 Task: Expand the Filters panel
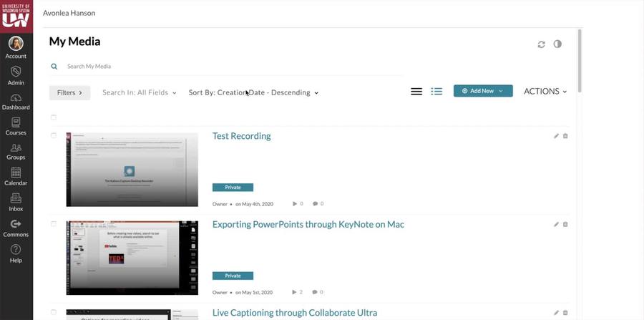coord(70,93)
